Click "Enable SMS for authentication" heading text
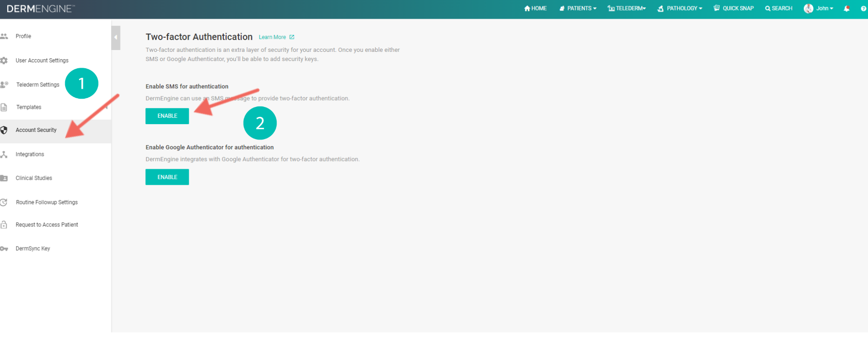 tap(187, 86)
